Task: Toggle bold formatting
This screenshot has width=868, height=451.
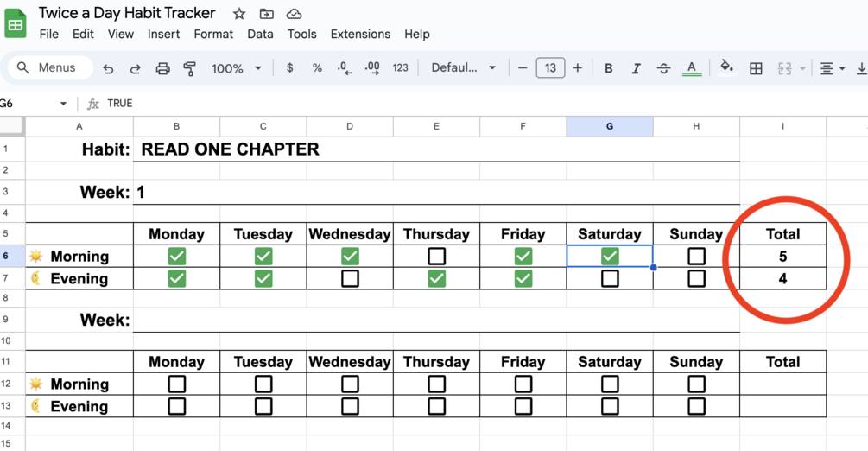Action: (608, 68)
